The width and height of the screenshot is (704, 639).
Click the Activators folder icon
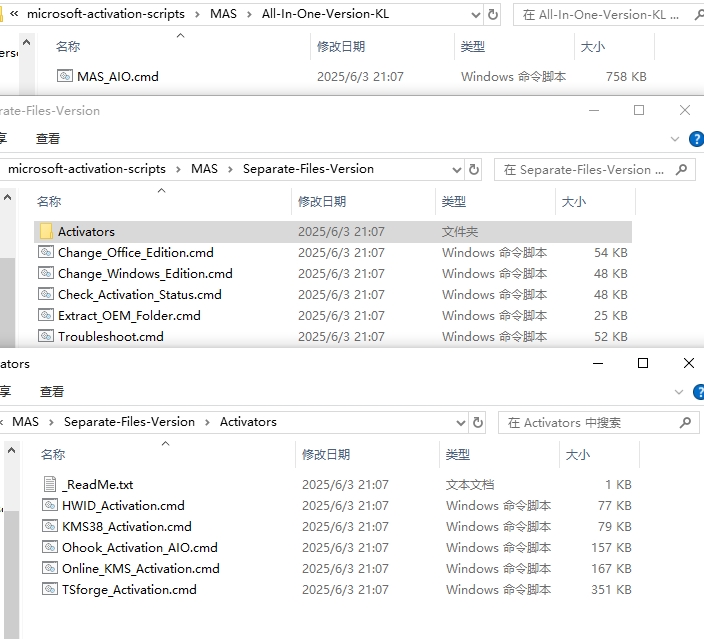tap(46, 231)
